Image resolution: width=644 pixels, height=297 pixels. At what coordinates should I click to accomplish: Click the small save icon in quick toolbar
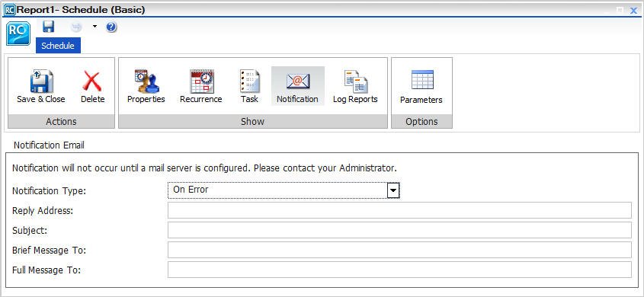tap(49, 27)
